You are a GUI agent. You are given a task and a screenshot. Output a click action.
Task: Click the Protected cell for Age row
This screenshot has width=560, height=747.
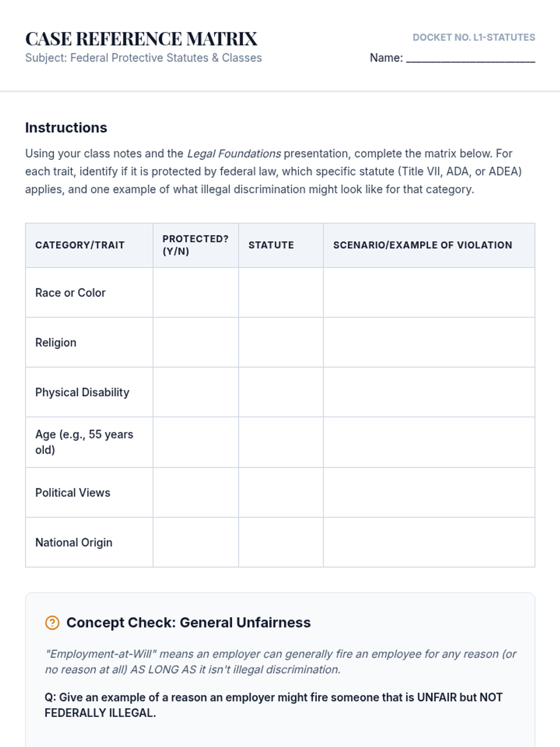coord(196,442)
